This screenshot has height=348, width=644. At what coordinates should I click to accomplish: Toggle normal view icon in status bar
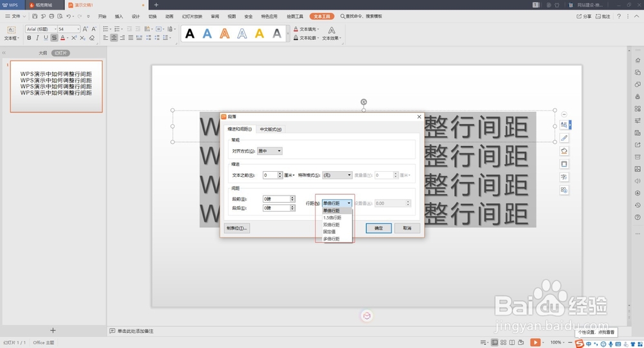tap(495, 342)
